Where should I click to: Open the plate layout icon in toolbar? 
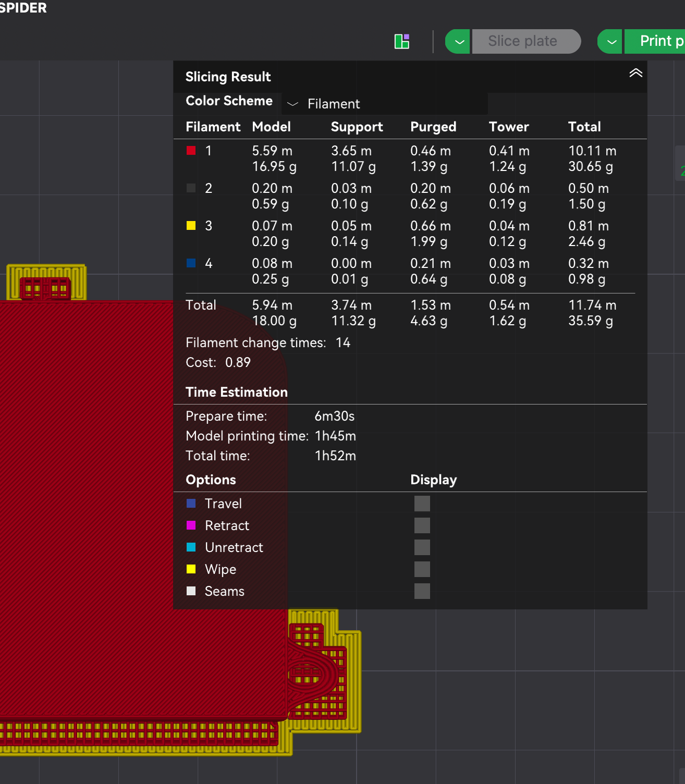click(x=402, y=41)
